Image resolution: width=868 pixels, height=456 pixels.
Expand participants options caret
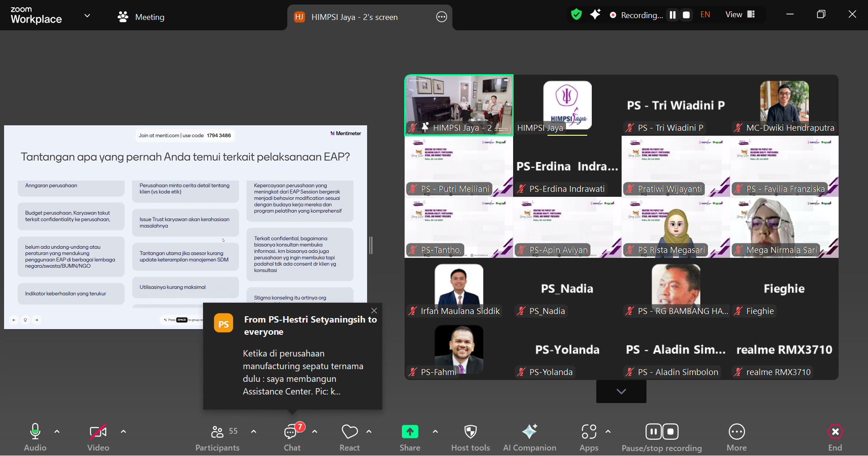[x=254, y=432]
